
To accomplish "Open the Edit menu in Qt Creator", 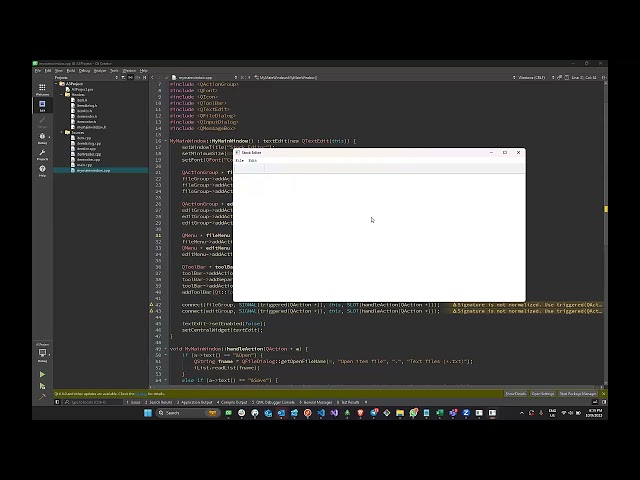I will click(x=48, y=71).
